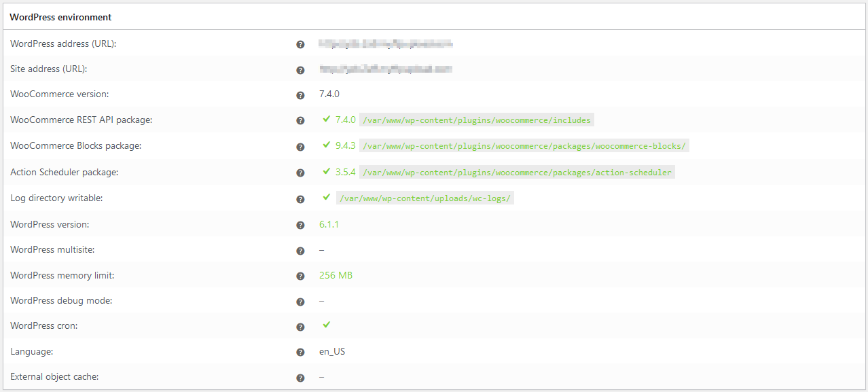
Task: Click the green checkmark in WordPress cron row
Action: tap(327, 325)
